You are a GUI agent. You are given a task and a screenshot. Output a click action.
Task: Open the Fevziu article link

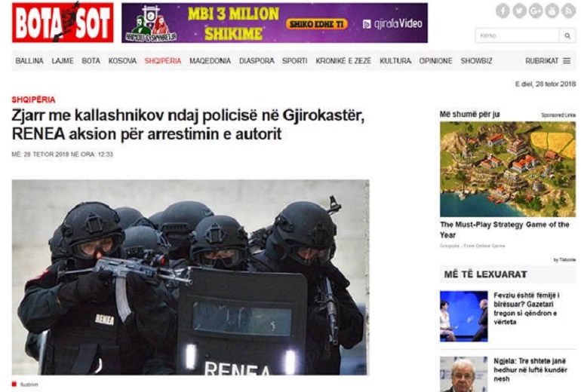526,308
